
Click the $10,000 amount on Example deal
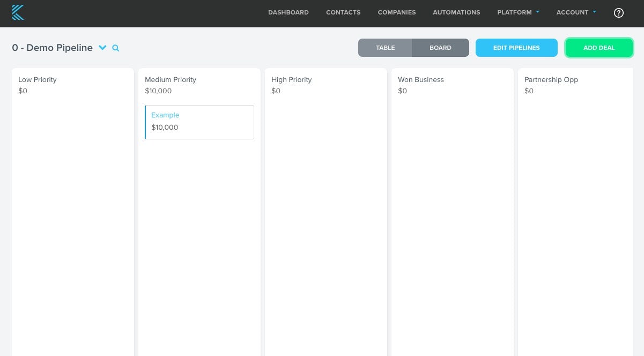pos(165,127)
